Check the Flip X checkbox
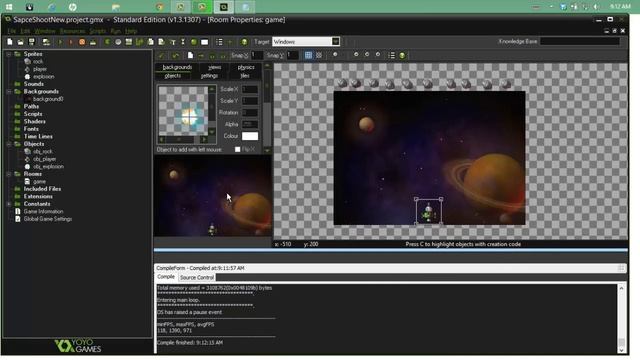 point(238,149)
